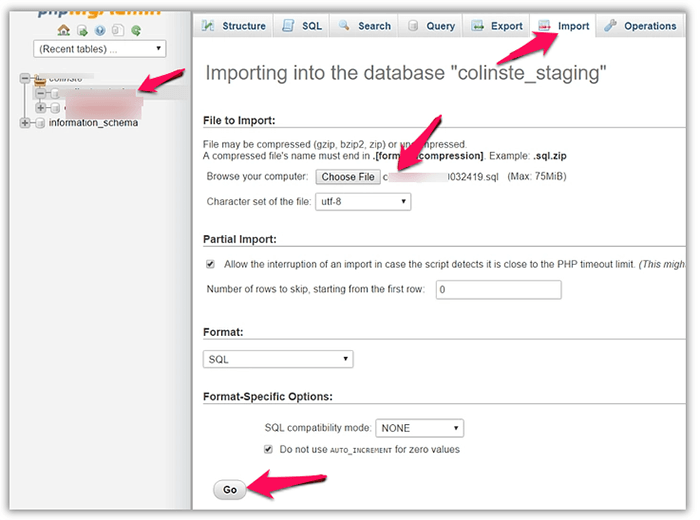
Task: Switch to the Operations tab
Action: [640, 26]
